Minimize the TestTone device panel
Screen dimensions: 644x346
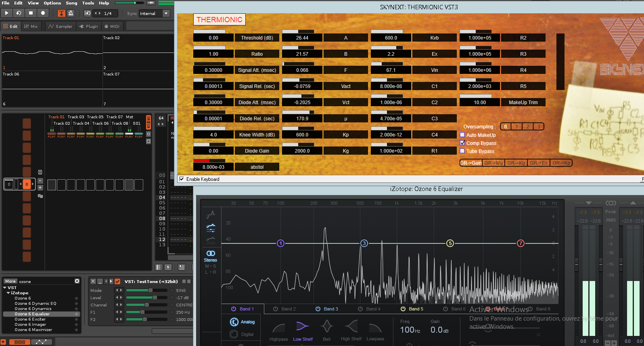click(100, 281)
